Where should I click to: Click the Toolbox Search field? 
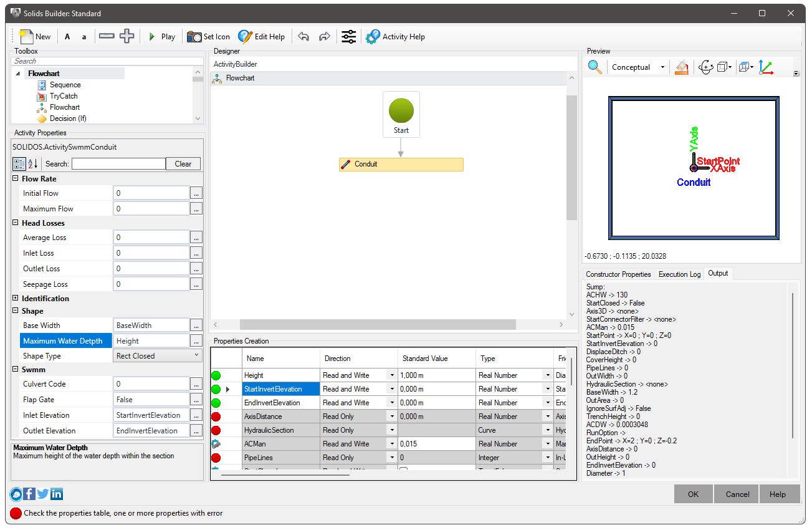point(107,61)
